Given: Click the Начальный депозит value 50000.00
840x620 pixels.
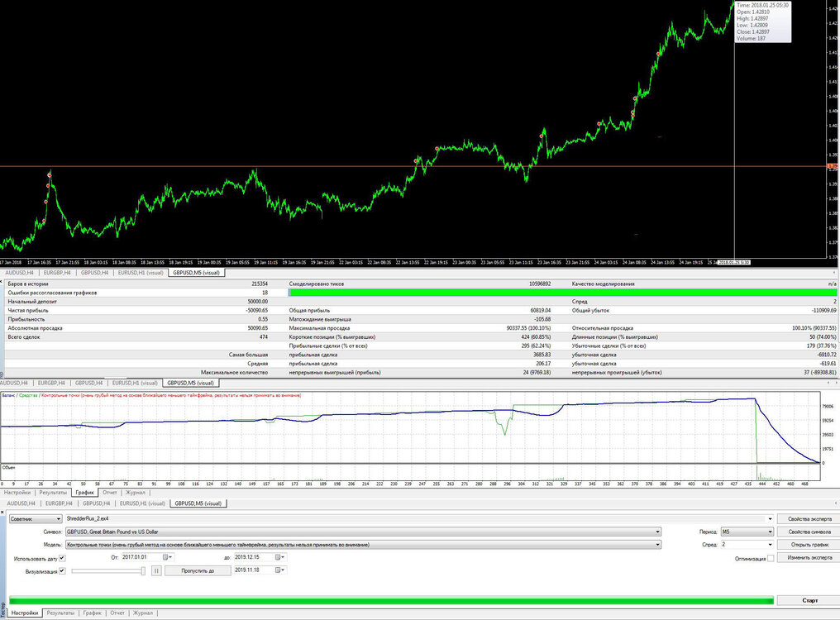Looking at the screenshot, I should coord(258,302).
